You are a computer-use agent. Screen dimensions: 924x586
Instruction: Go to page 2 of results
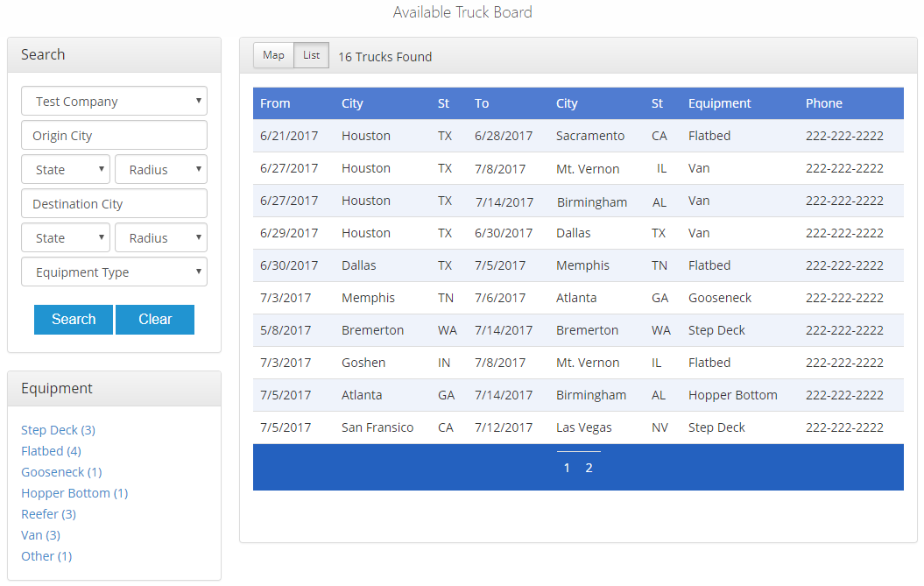click(x=589, y=468)
